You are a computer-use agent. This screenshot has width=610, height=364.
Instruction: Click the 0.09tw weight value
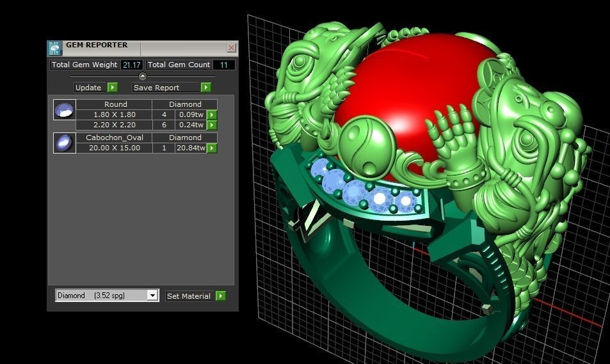coord(191,115)
